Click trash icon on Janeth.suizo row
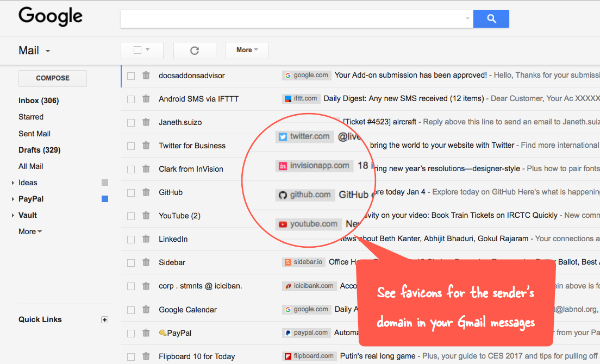 146,122
